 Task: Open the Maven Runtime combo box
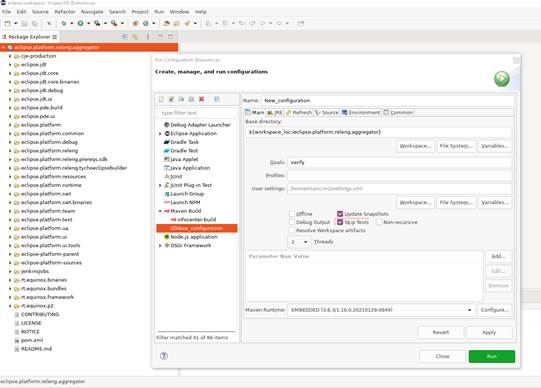pos(381,310)
